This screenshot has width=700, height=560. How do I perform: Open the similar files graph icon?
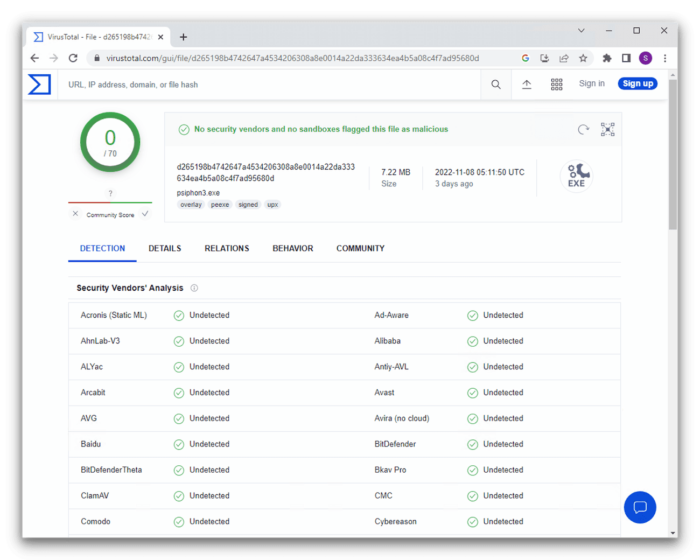point(607,129)
